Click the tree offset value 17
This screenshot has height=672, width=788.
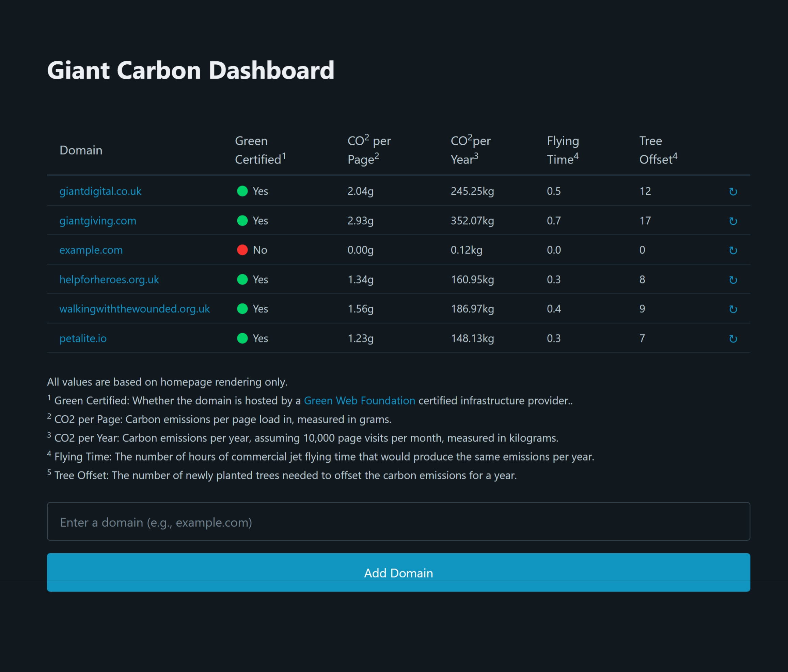click(x=645, y=221)
